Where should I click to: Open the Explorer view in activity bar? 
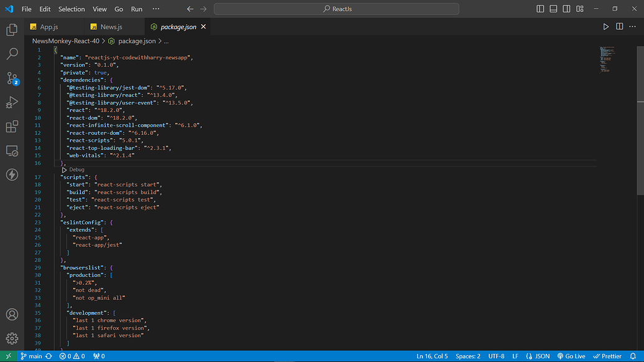pyautogui.click(x=12, y=30)
